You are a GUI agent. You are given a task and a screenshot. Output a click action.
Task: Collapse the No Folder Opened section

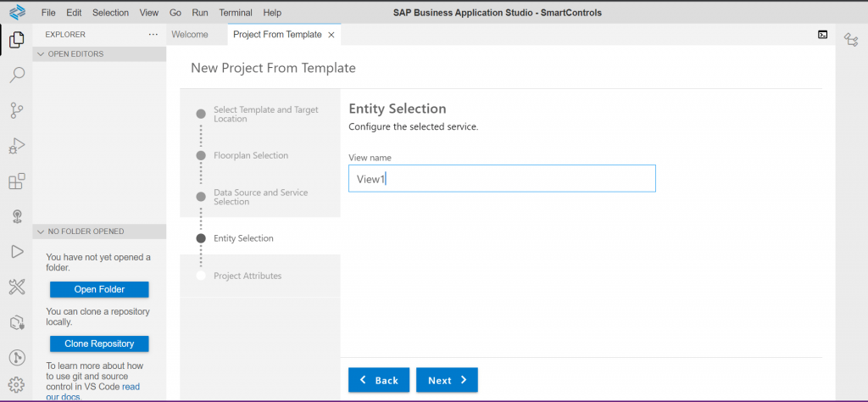click(x=99, y=232)
